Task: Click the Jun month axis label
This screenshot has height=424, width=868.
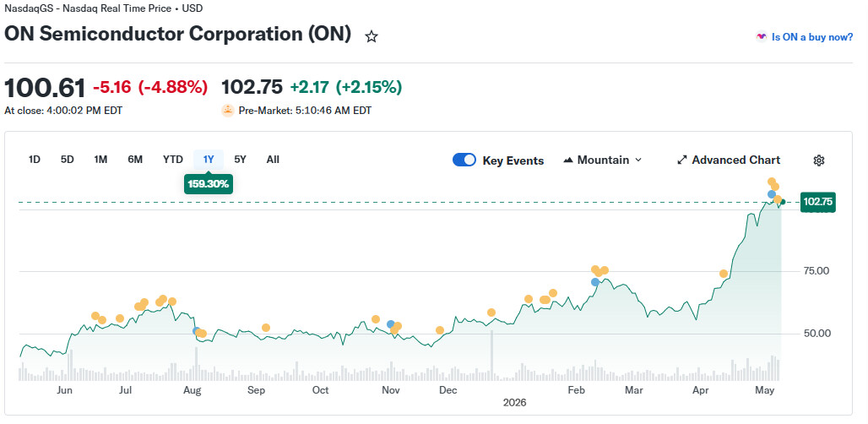Action: click(x=65, y=390)
